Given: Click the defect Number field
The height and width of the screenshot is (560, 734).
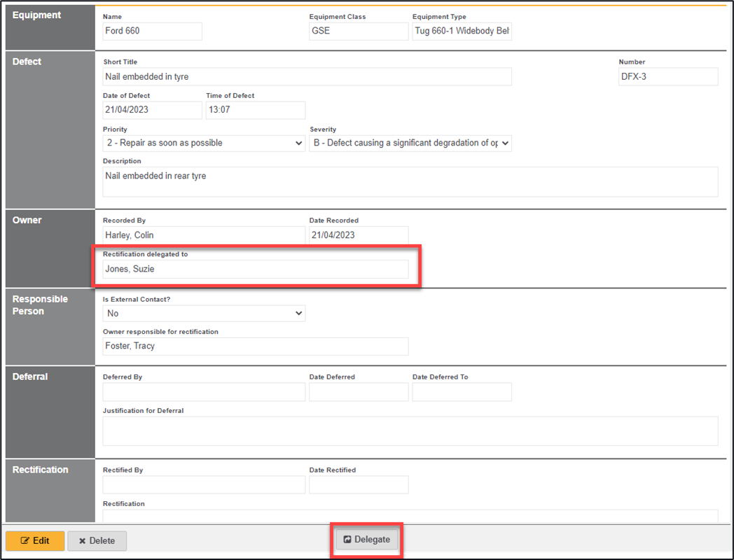Looking at the screenshot, I should pyautogui.click(x=667, y=77).
